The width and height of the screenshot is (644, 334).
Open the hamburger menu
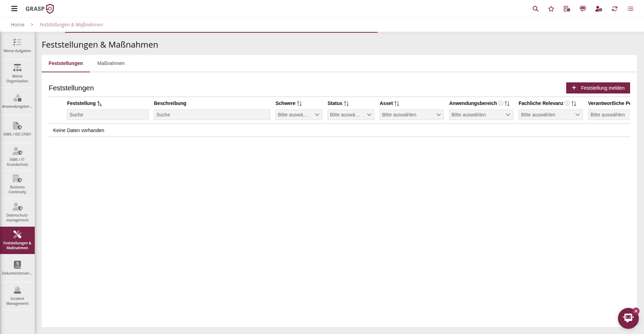coord(14,9)
